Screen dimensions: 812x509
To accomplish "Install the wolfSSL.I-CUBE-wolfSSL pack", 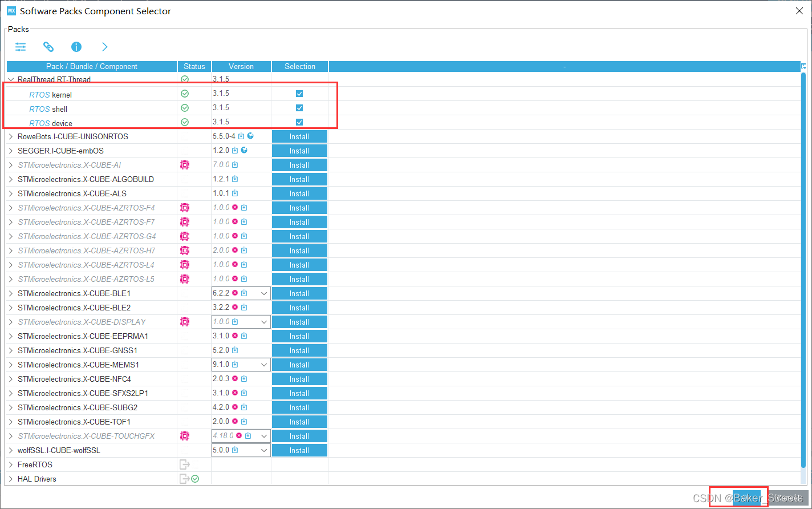I will (299, 450).
